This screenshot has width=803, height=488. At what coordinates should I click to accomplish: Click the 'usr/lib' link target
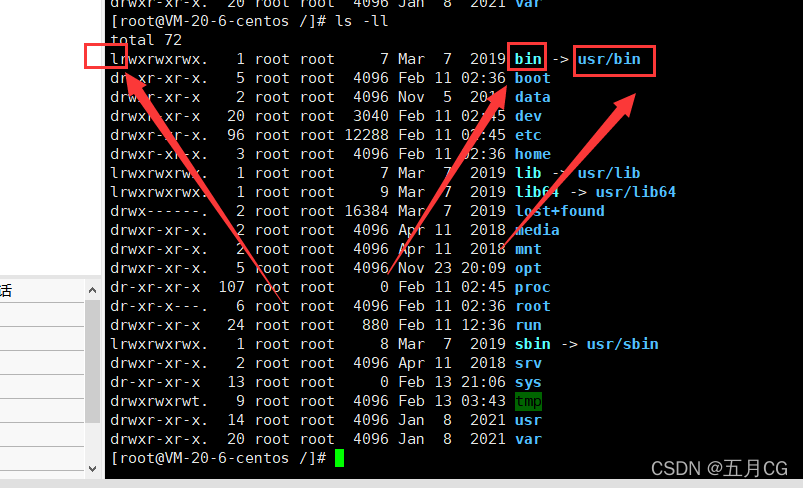608,173
